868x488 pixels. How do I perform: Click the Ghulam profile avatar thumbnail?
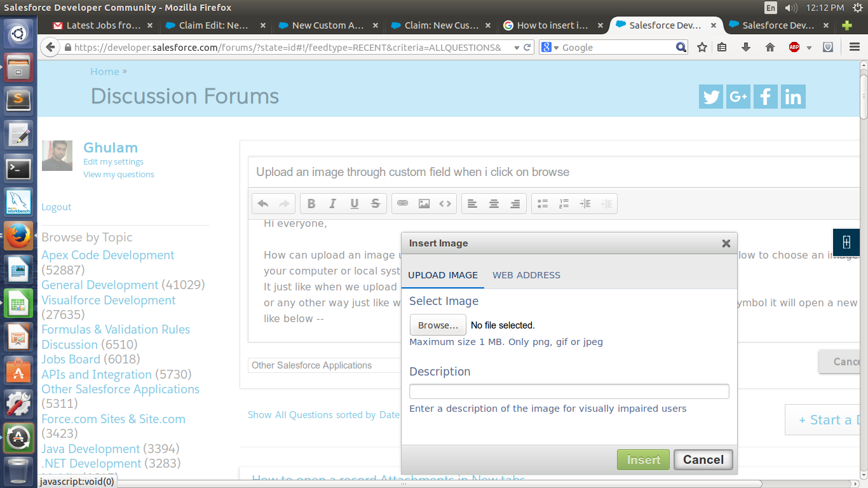click(x=57, y=156)
